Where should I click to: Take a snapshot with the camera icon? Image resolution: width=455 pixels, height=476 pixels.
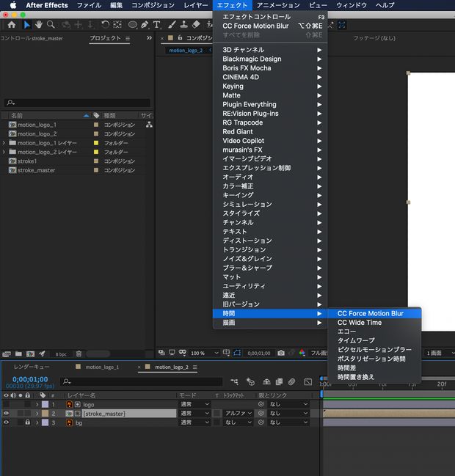[281, 353]
